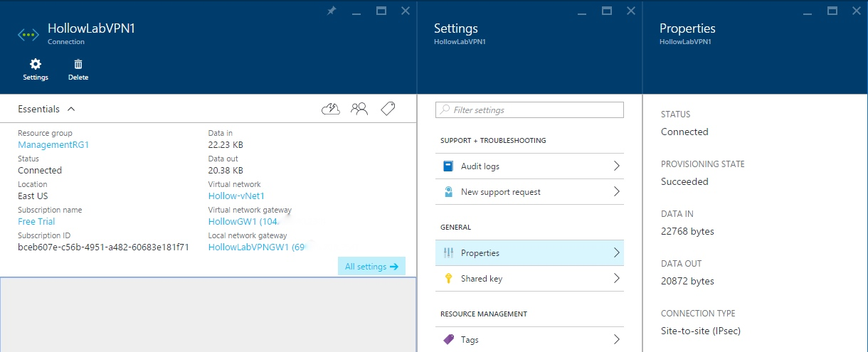Select the 20872 bytes value in Properties
Screen dimensions: 868x352
tap(687, 282)
